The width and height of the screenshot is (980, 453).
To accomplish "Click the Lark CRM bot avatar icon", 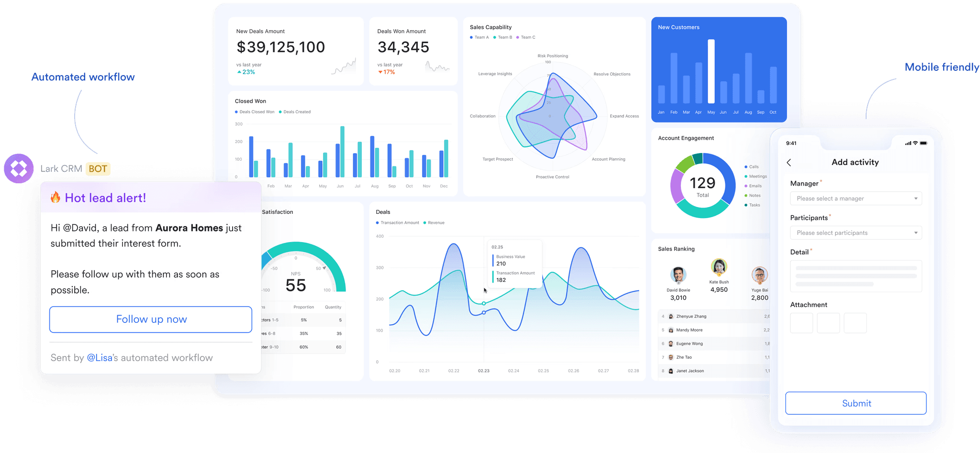I will pos(19,168).
